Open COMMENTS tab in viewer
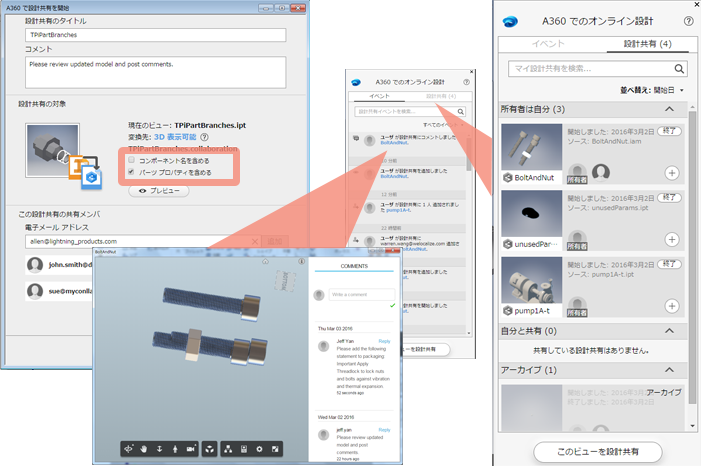This screenshot has width=701, height=467. (354, 266)
